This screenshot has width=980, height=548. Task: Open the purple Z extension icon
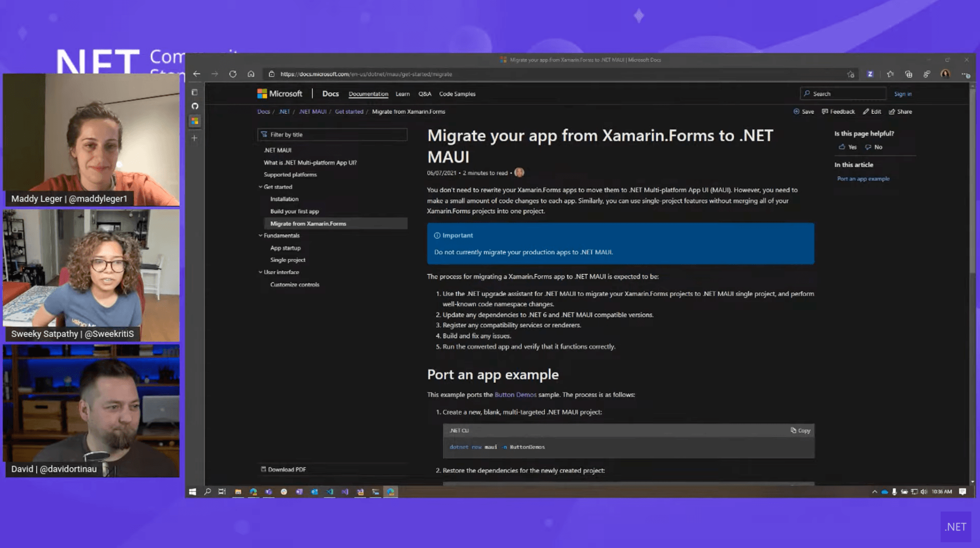(x=870, y=74)
